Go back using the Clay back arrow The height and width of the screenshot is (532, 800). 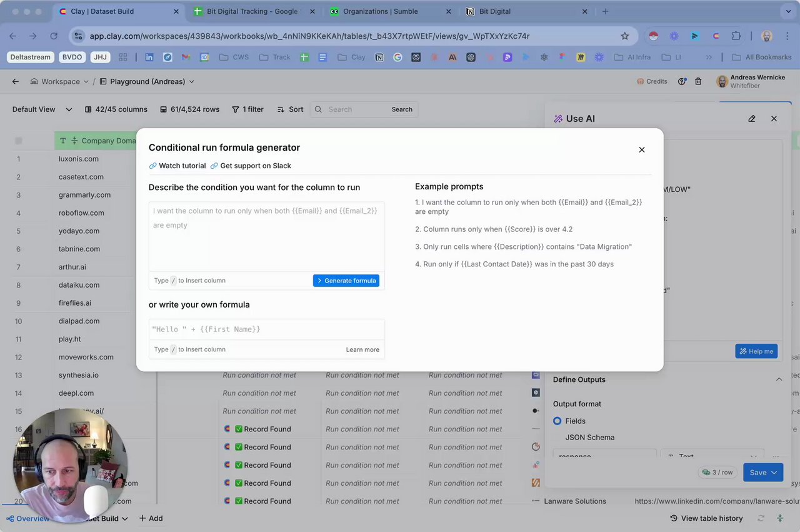(x=16, y=81)
